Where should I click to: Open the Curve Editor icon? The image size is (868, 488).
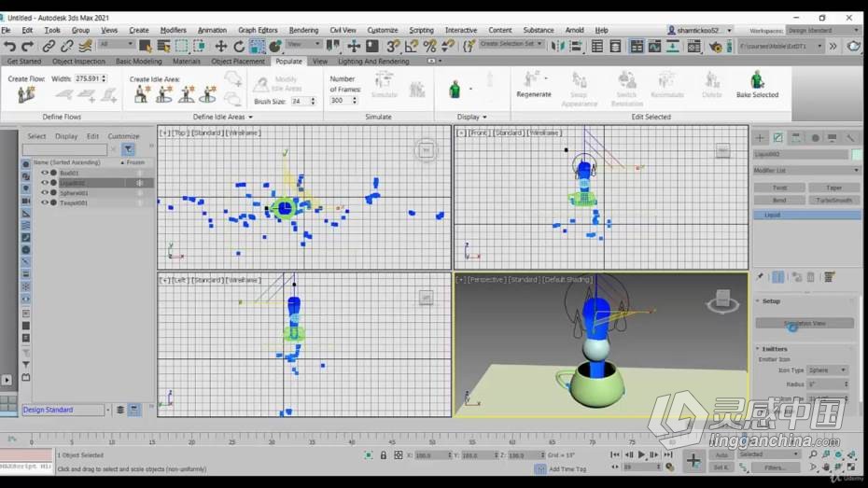[x=655, y=46]
